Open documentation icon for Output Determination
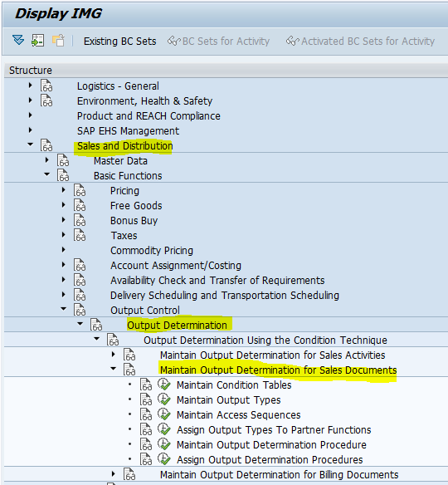The height and width of the screenshot is (485, 448). click(96, 325)
